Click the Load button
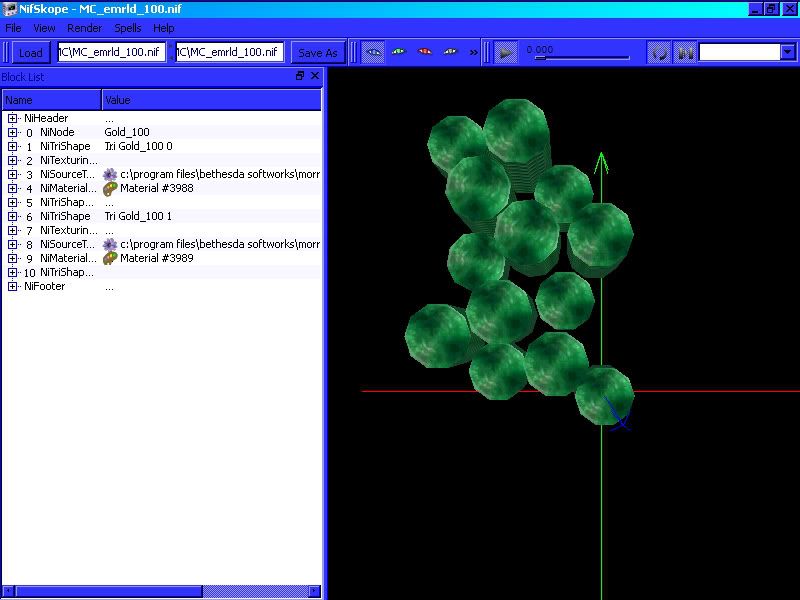The image size is (800, 600). tap(31, 53)
